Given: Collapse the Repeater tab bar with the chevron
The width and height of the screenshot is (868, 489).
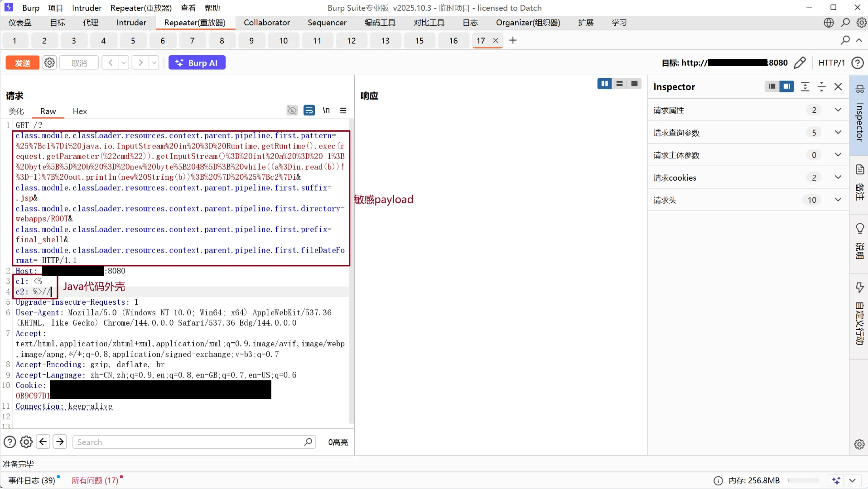Looking at the screenshot, I should (x=859, y=40).
